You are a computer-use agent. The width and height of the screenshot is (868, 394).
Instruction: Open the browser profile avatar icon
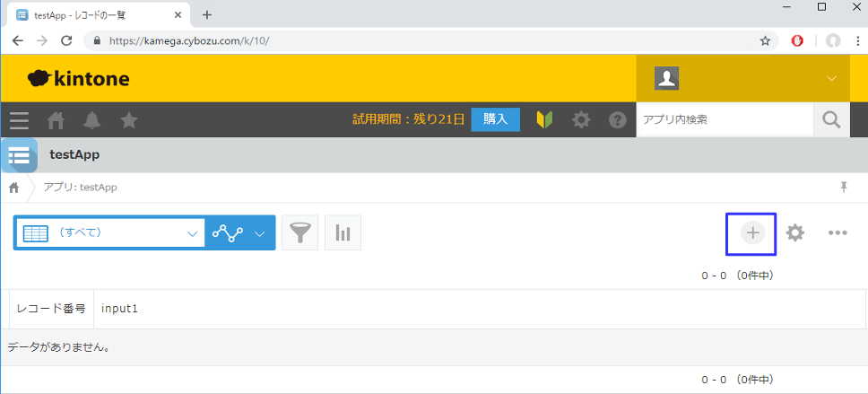point(833,40)
